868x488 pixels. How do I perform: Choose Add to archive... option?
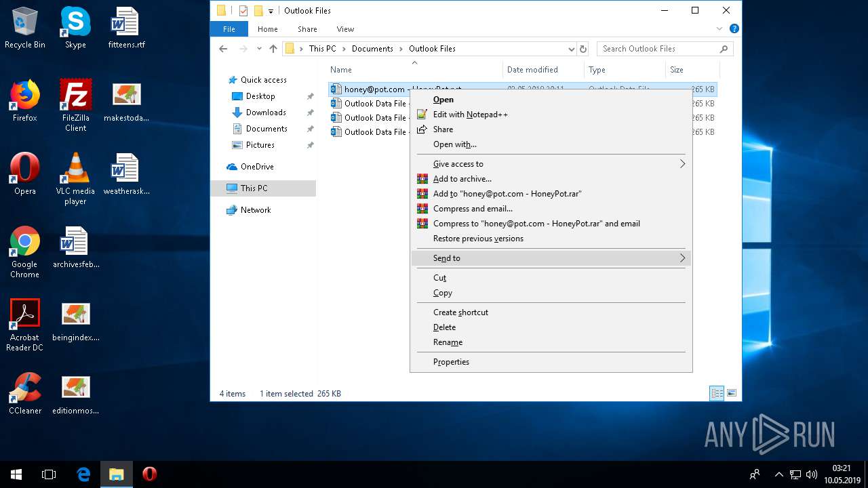click(551, 179)
